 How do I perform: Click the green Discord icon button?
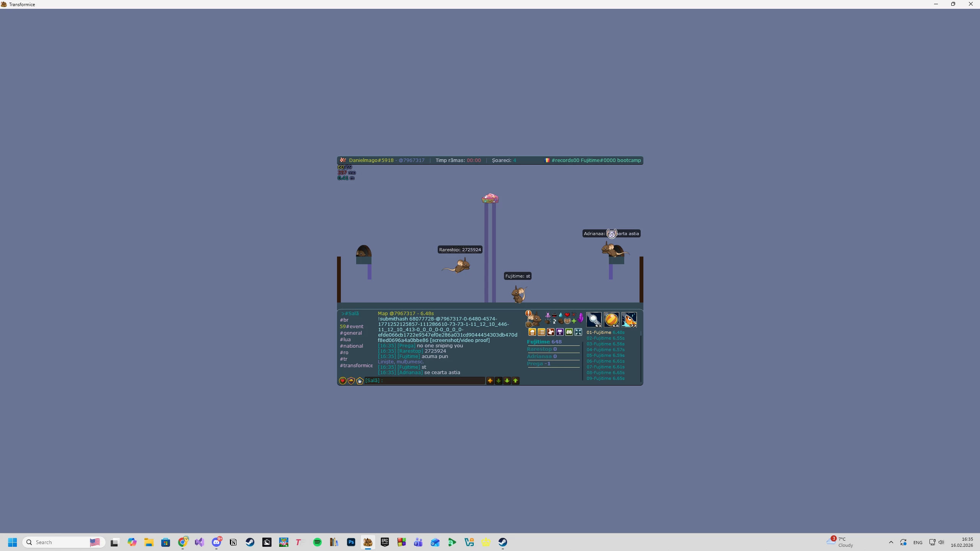pos(569,332)
